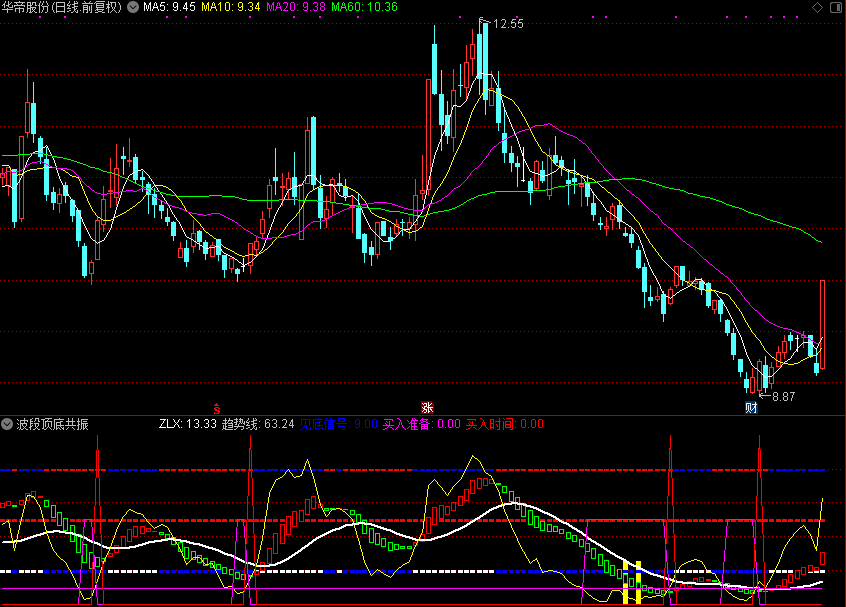
Task: Click the 8.87 low price label
Action: pyautogui.click(x=783, y=397)
